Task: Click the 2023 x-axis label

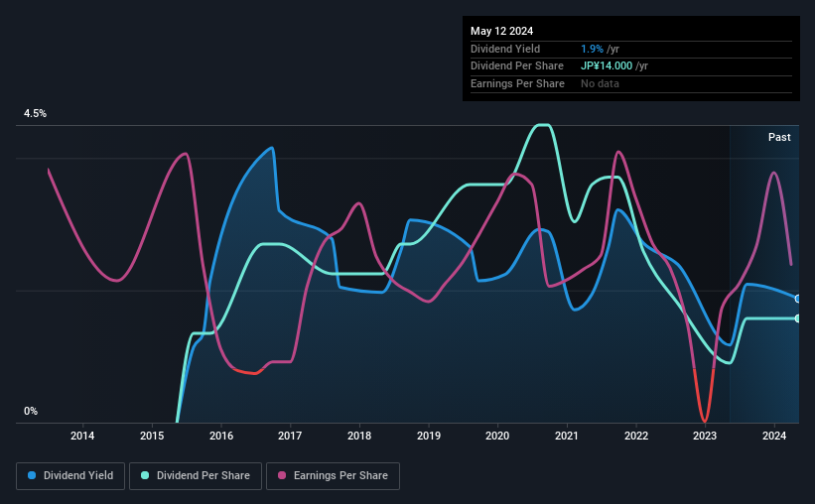Action: coord(705,436)
